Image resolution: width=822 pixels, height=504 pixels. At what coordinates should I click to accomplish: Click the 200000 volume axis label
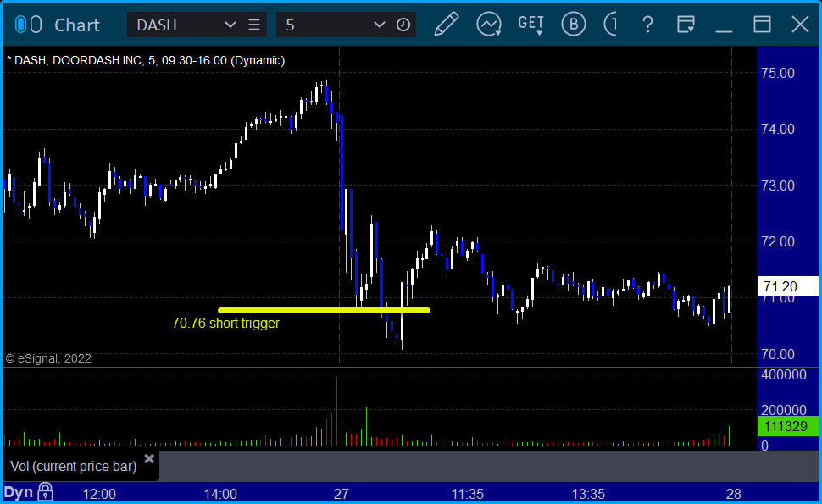(784, 410)
